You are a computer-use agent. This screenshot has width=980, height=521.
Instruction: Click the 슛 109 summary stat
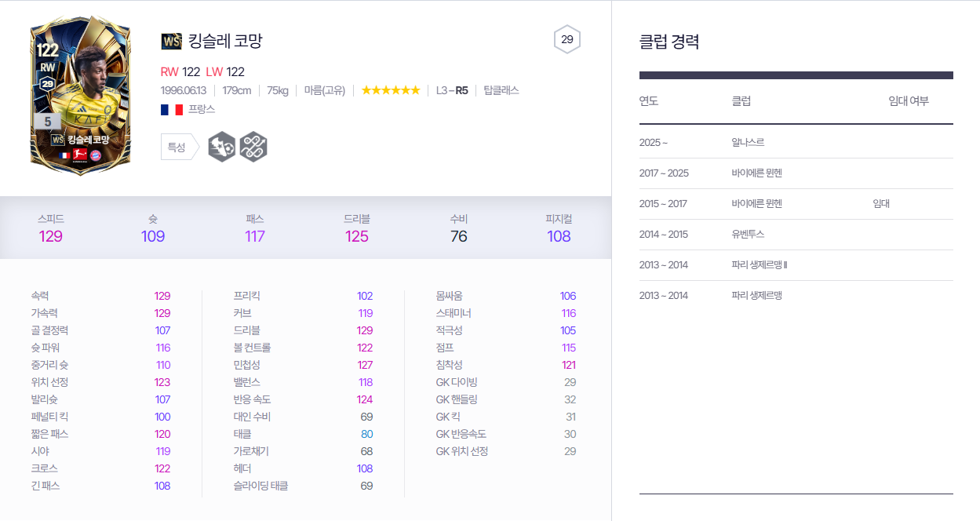coord(153,228)
